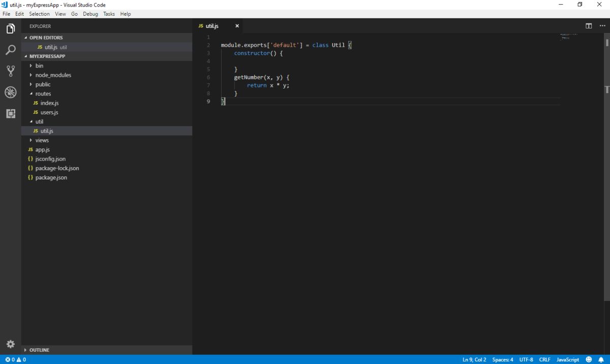Open the Manage gear menu
610x364 pixels.
(11, 344)
